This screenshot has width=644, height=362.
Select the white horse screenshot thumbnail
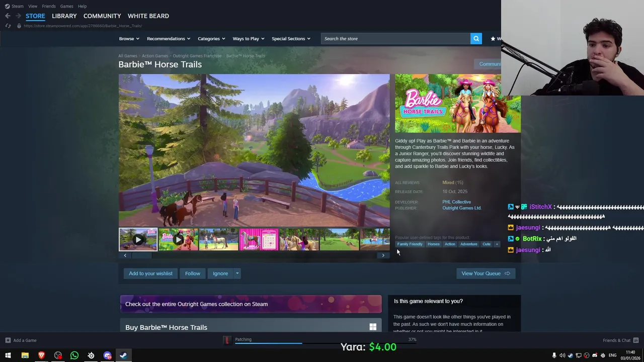click(218, 240)
